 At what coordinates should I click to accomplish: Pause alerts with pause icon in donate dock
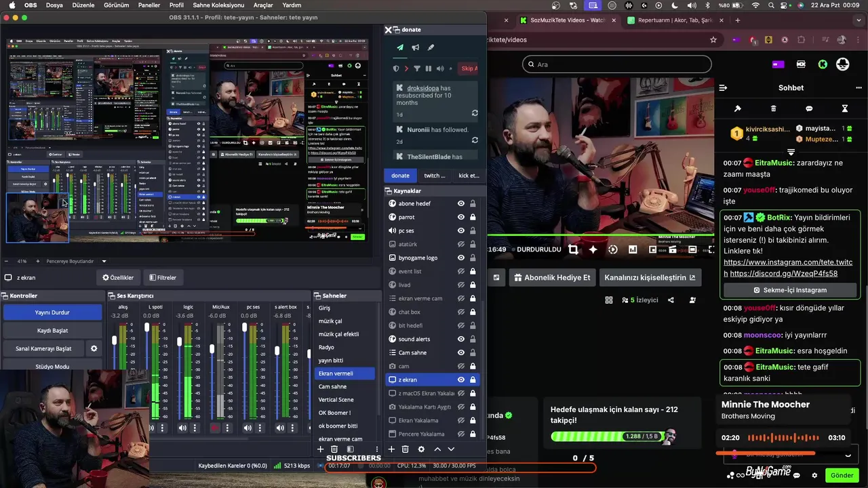click(429, 68)
